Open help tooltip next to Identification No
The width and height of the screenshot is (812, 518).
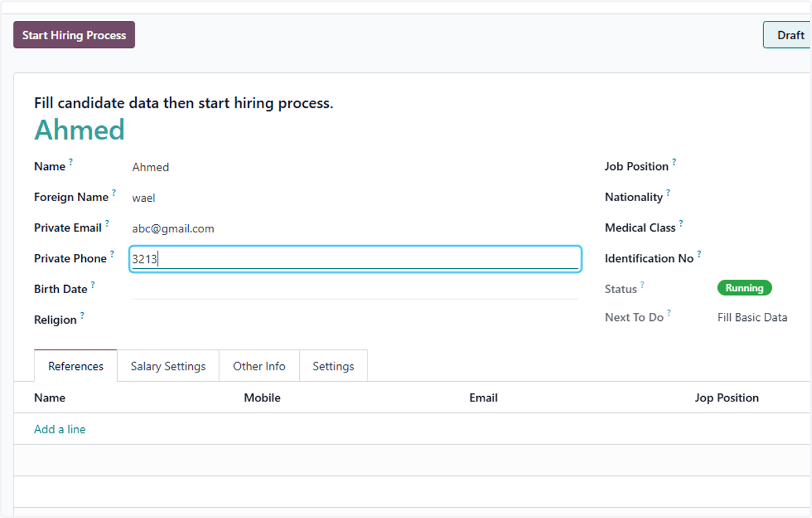(x=699, y=254)
